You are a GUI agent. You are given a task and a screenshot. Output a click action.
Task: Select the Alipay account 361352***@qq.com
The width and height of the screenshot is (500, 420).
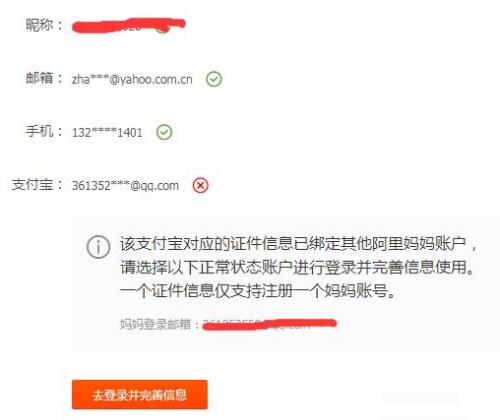click(125, 186)
